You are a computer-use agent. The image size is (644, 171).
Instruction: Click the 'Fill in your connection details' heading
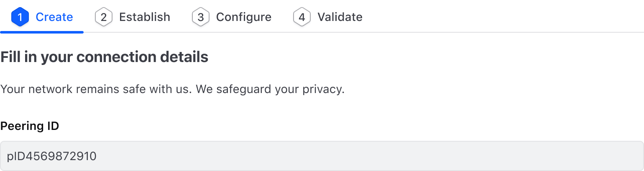[104, 57]
